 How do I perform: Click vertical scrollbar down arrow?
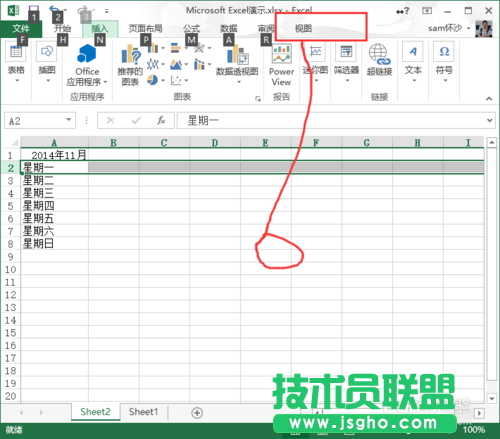pos(492,398)
